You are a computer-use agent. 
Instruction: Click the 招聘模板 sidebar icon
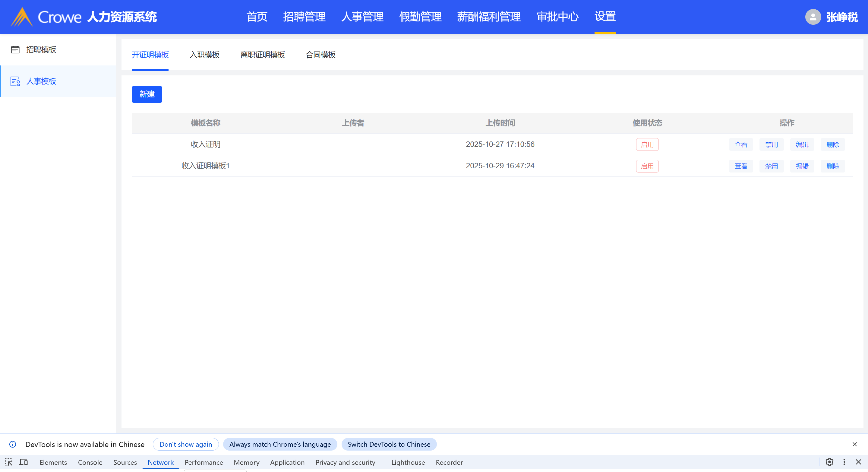15,49
